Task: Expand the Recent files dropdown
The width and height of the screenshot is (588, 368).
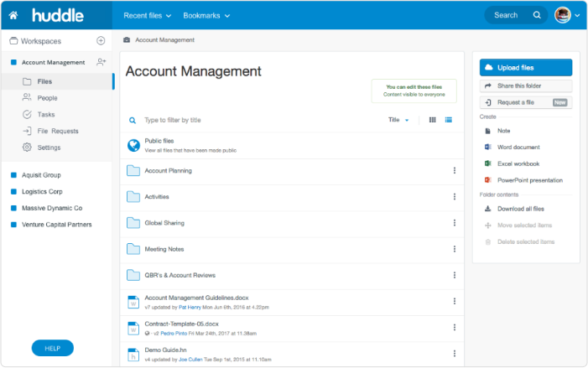Action: pyautogui.click(x=148, y=16)
